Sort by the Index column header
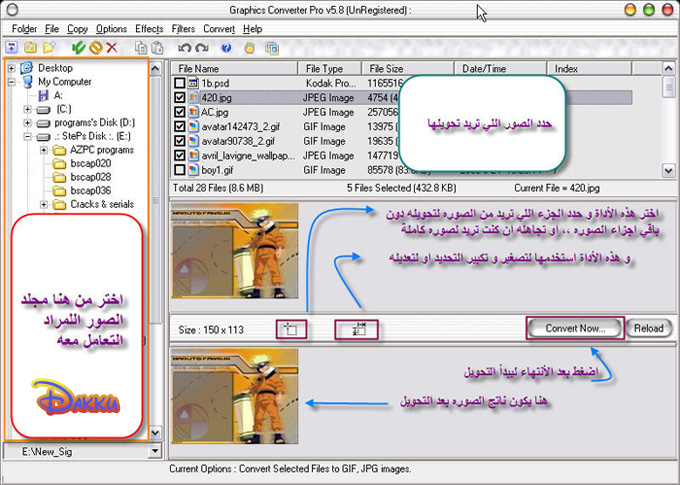Screen dimensions: 680x485 point(589,69)
